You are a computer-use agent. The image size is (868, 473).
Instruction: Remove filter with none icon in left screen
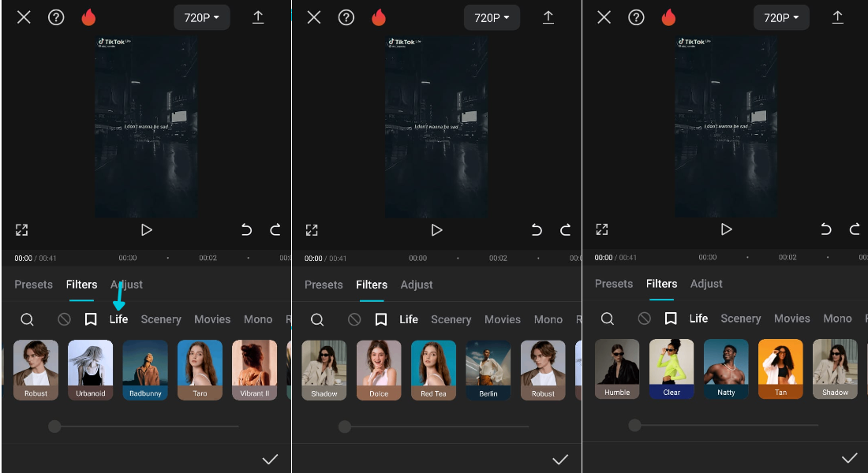(x=64, y=319)
